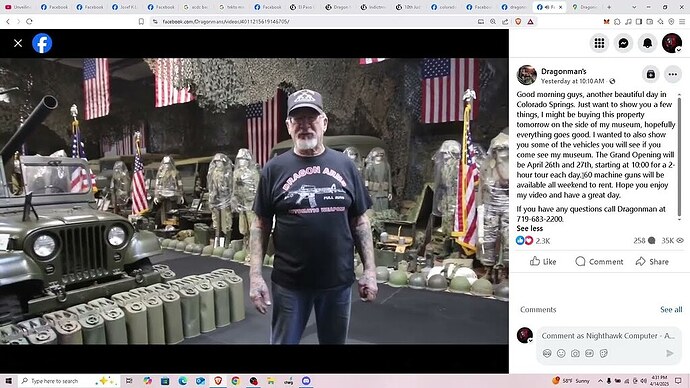Share the Dragonman's video
The width and height of the screenshot is (690, 388).
[x=652, y=261]
